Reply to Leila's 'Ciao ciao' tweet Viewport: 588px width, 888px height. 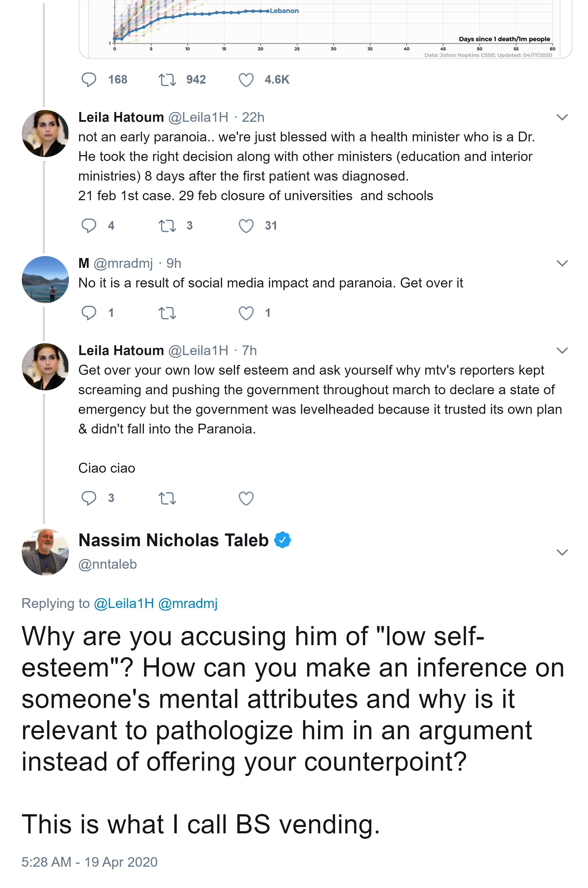click(89, 498)
